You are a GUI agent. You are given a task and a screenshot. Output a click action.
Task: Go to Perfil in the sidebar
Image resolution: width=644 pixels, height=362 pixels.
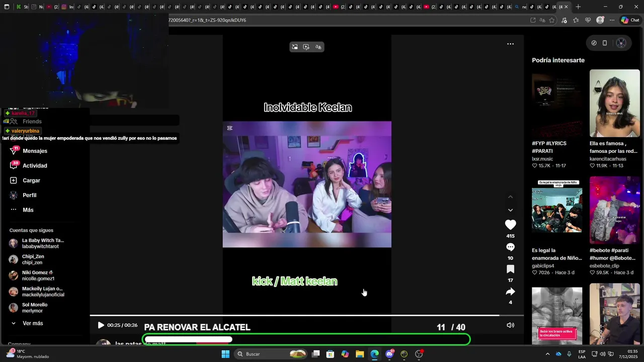[x=29, y=195]
